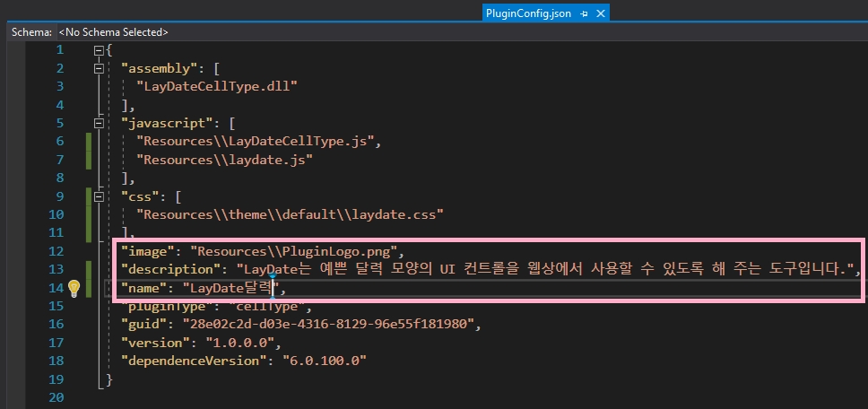
Task: Collapse the "css" array block
Action: click(x=99, y=196)
